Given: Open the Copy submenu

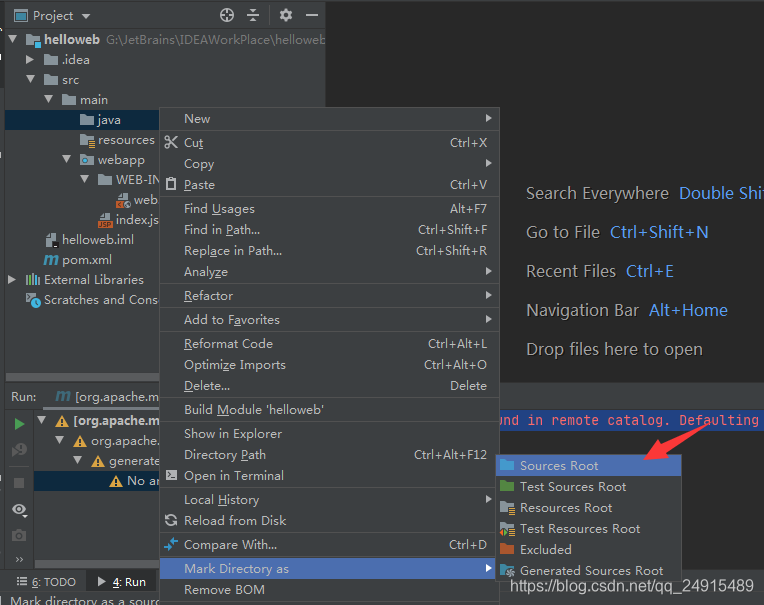Looking at the screenshot, I should pos(329,164).
